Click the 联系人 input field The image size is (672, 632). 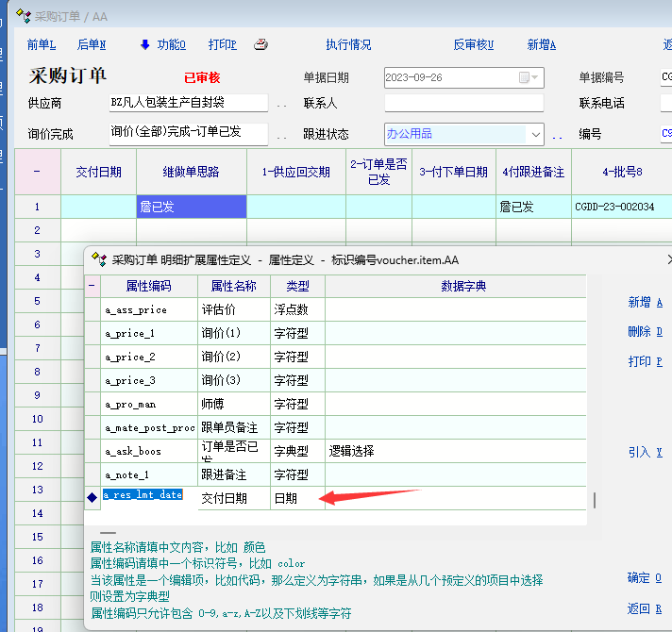[463, 103]
